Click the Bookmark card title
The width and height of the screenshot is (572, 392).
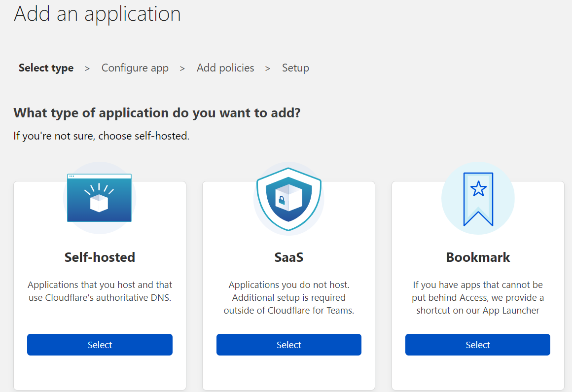tap(478, 257)
